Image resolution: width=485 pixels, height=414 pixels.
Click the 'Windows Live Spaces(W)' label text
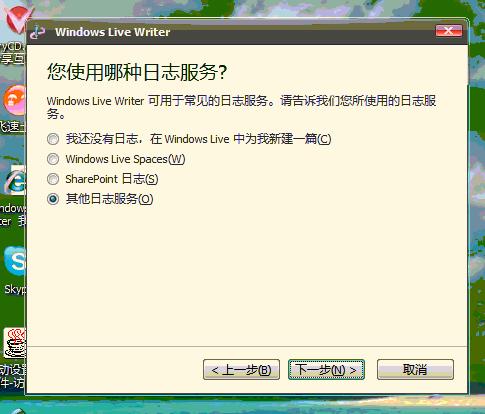tap(125, 159)
